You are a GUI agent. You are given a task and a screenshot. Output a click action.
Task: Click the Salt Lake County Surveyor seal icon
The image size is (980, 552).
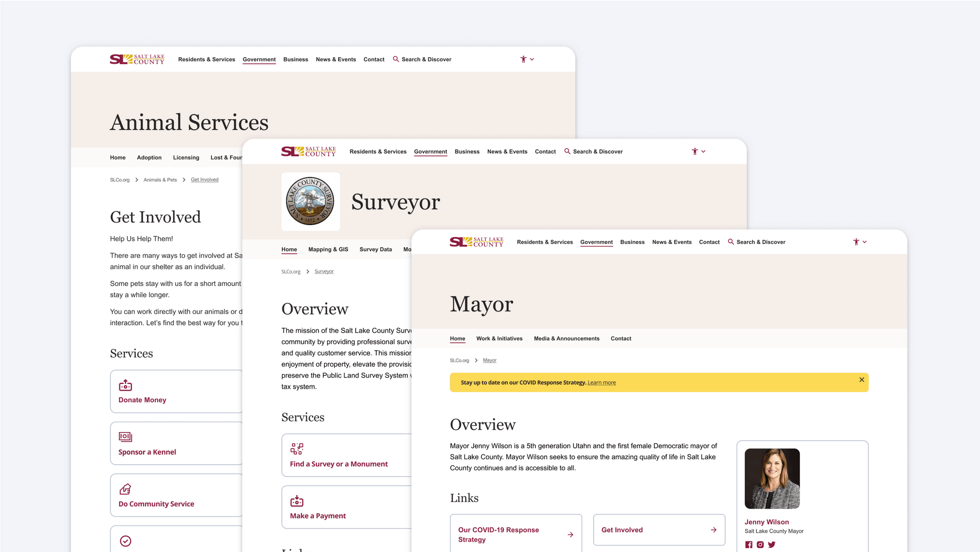310,201
